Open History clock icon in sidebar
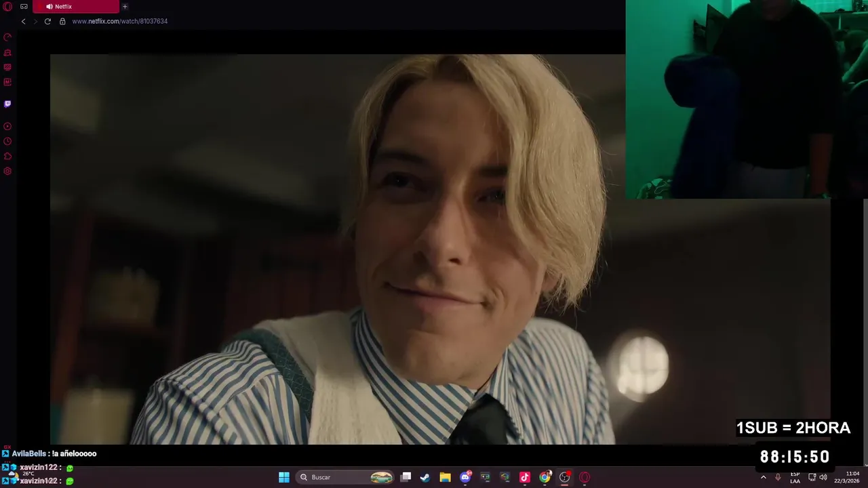This screenshot has height=488, width=868. (7, 141)
